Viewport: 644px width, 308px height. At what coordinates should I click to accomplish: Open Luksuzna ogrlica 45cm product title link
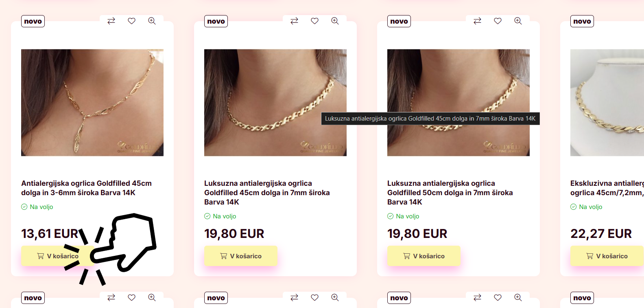click(267, 193)
